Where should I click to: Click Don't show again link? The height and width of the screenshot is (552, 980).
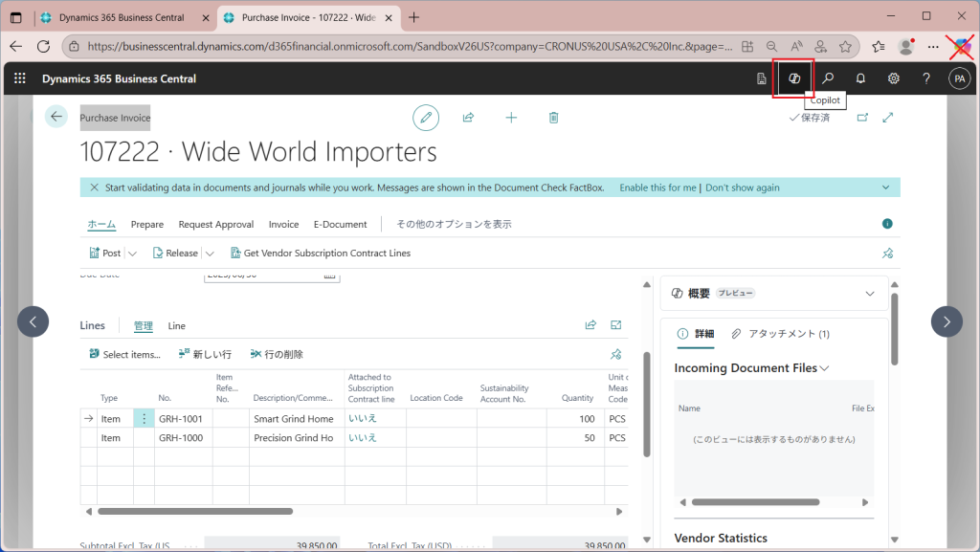tap(743, 188)
